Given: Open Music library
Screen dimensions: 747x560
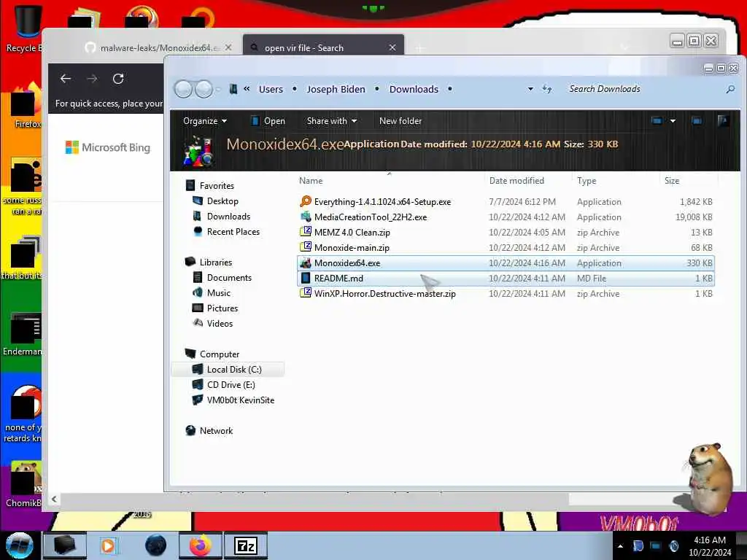Looking at the screenshot, I should tap(218, 293).
